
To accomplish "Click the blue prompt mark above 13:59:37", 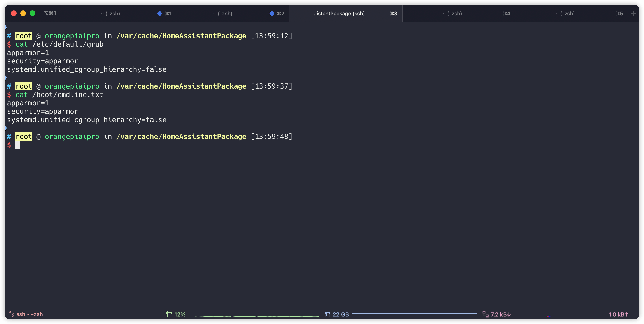I will click(6, 78).
